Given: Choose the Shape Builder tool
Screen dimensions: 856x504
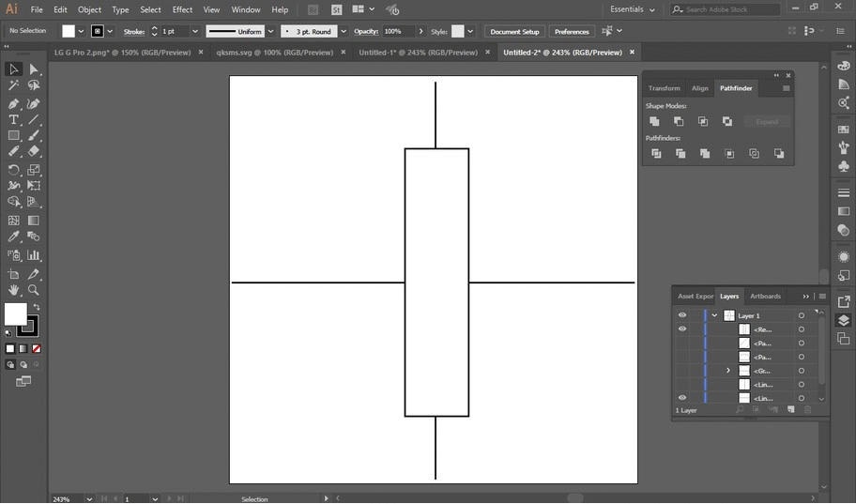Looking at the screenshot, I should pos(14,202).
